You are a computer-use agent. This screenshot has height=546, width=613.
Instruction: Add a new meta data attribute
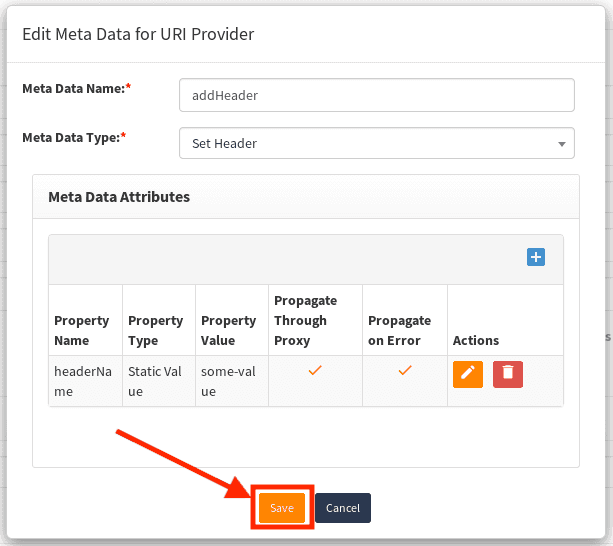pyautogui.click(x=536, y=257)
